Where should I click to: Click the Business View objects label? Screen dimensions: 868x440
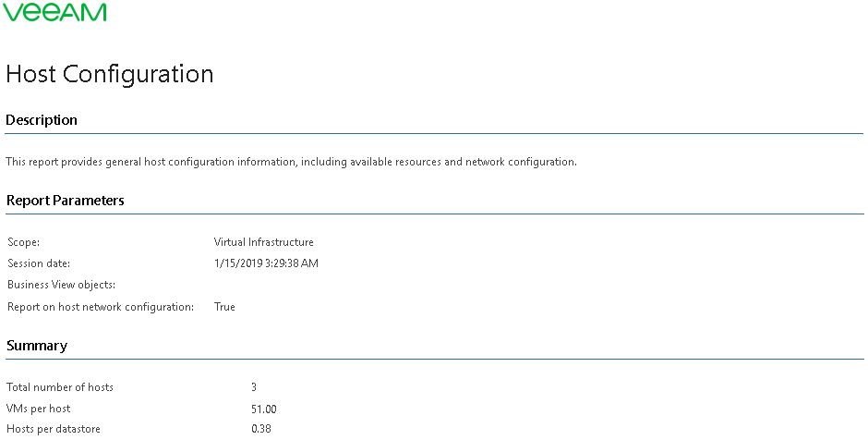(x=62, y=285)
